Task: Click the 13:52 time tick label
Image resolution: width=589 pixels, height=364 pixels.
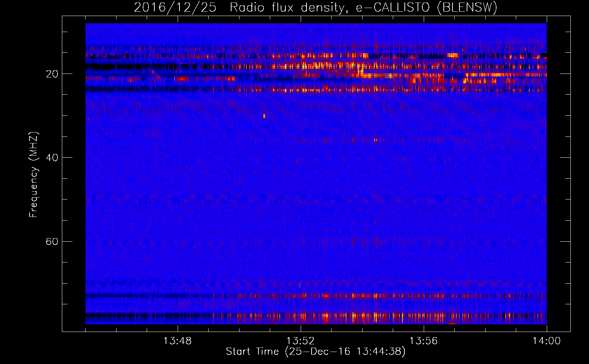Action: (301, 341)
